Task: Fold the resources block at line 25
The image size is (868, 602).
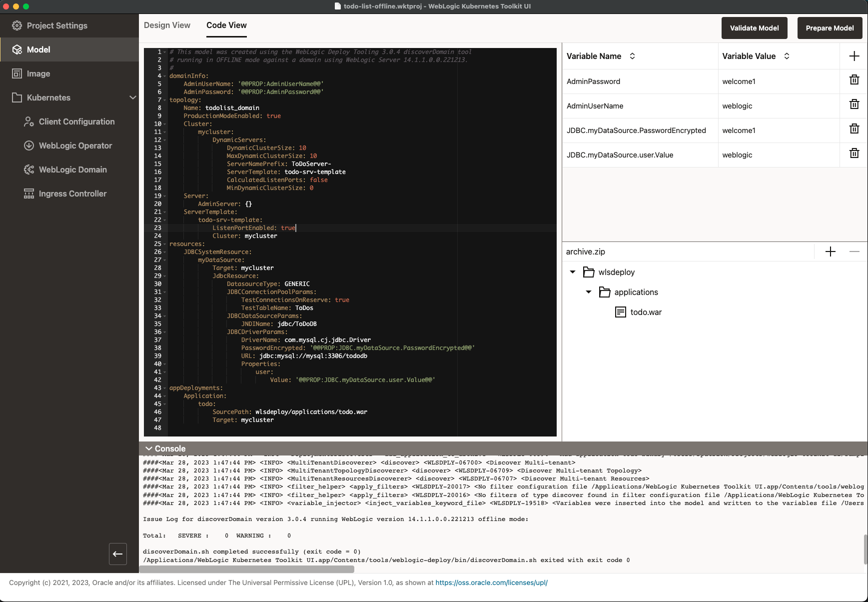Action: pos(165,244)
